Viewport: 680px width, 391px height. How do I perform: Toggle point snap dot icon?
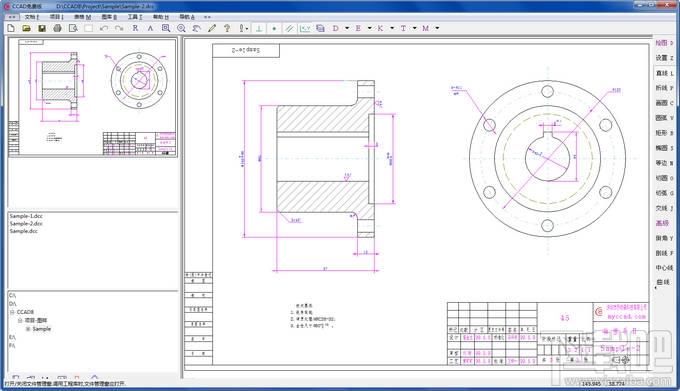(x=274, y=28)
